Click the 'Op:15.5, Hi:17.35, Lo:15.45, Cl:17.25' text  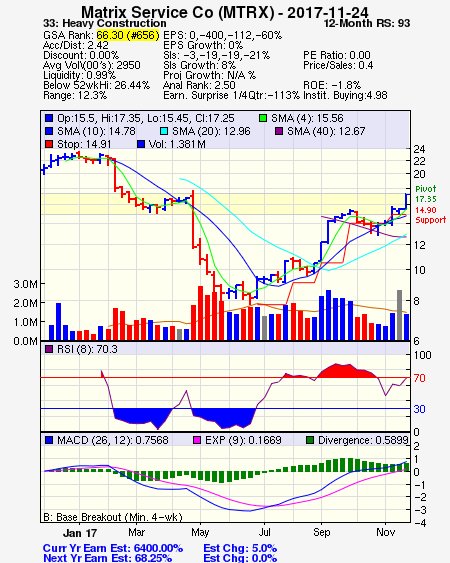point(146,118)
